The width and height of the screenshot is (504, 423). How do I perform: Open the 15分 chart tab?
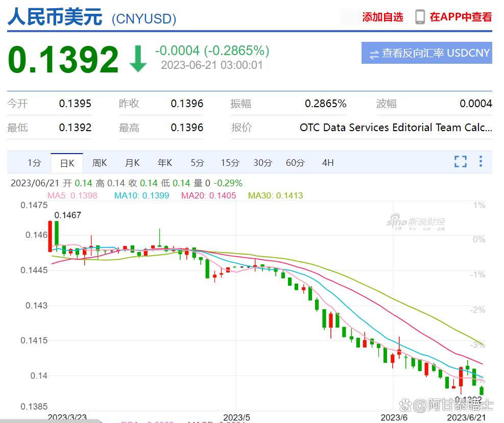point(230,163)
